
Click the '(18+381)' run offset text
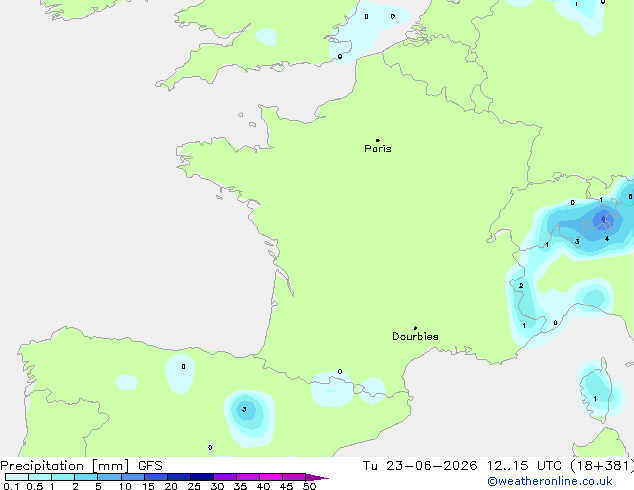point(602,466)
